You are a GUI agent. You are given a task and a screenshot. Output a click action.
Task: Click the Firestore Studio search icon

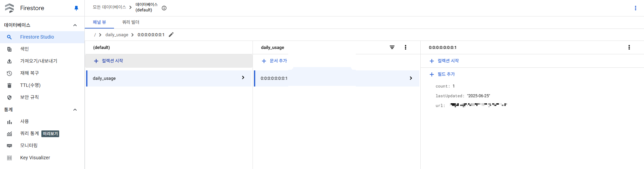9,37
